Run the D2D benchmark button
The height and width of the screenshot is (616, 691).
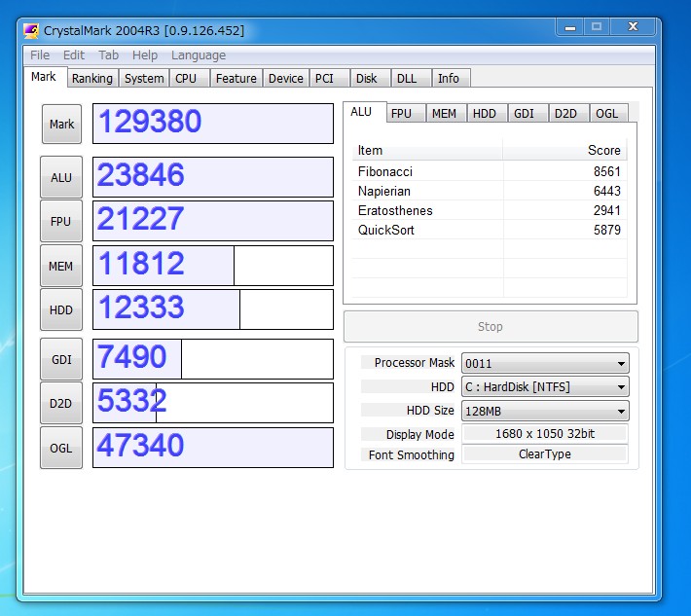click(x=61, y=403)
